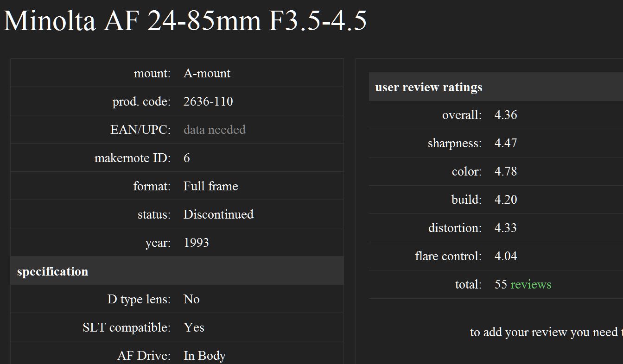Click the build rating 4.20
This screenshot has width=623, height=364.
[x=506, y=200]
